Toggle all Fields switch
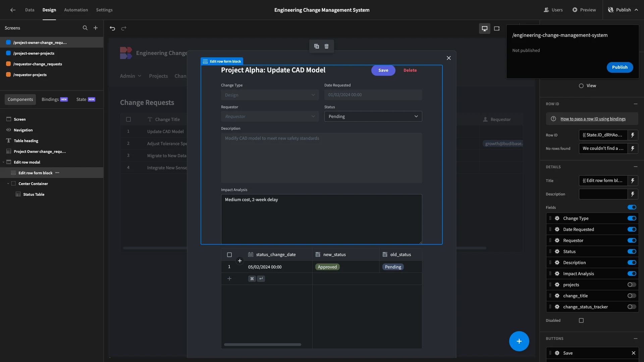This screenshot has width=644, height=362. [632, 207]
